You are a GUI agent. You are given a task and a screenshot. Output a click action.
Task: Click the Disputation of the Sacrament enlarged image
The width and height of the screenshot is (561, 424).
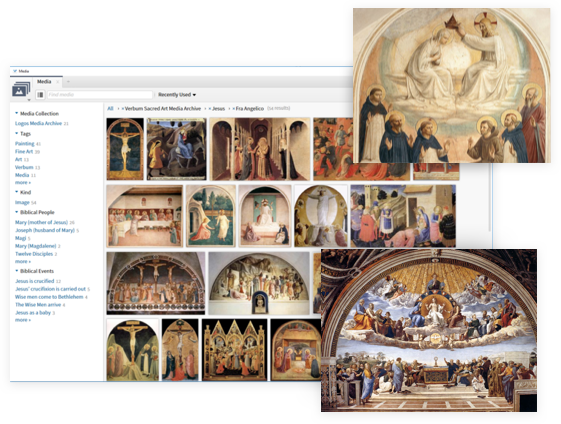tap(429, 330)
